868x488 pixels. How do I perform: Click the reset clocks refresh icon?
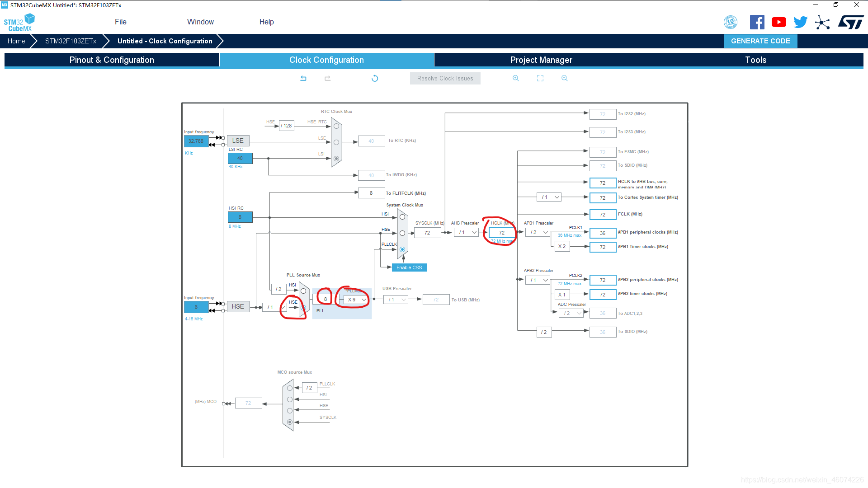[375, 78]
